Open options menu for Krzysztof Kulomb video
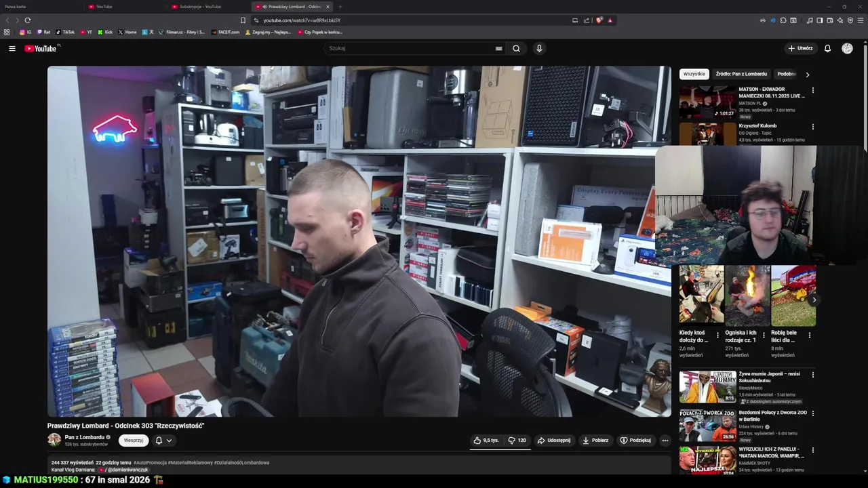868x488 pixels. [813, 127]
